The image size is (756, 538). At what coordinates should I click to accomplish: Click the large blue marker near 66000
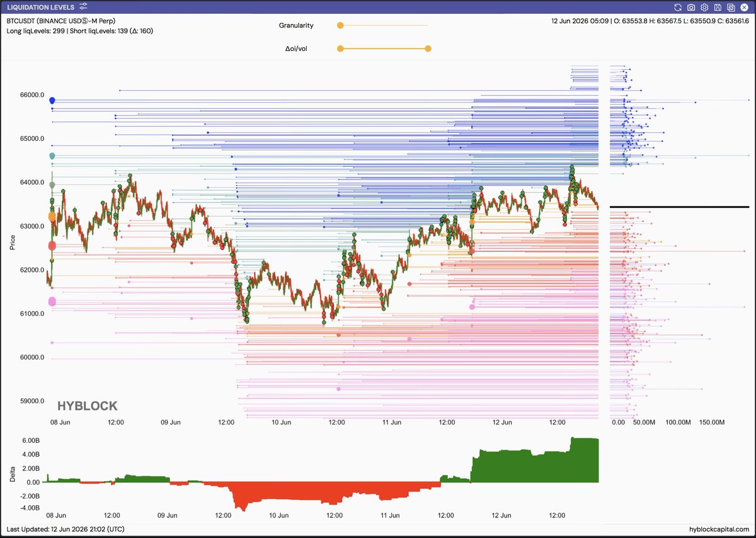[x=52, y=100]
